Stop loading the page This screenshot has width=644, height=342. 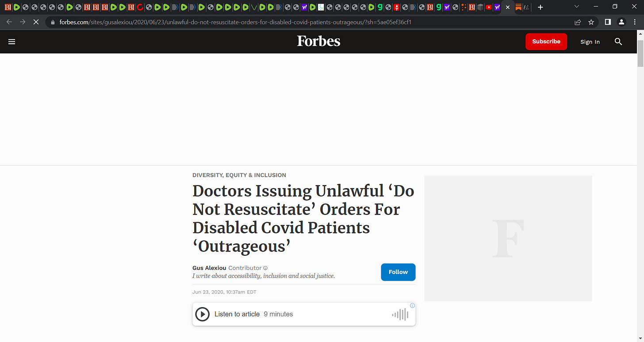click(x=36, y=22)
